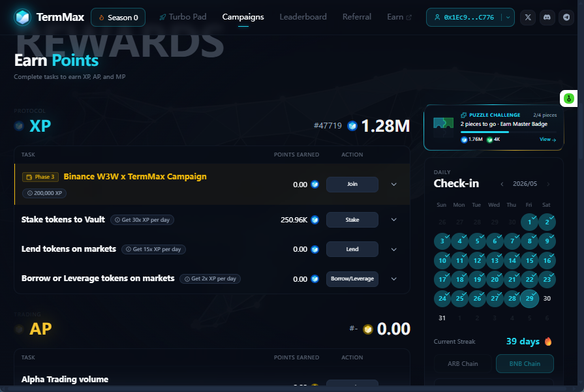584x392 pixels.
Task: Click the calendar icon in Phase 3 badge
Action: tap(29, 177)
